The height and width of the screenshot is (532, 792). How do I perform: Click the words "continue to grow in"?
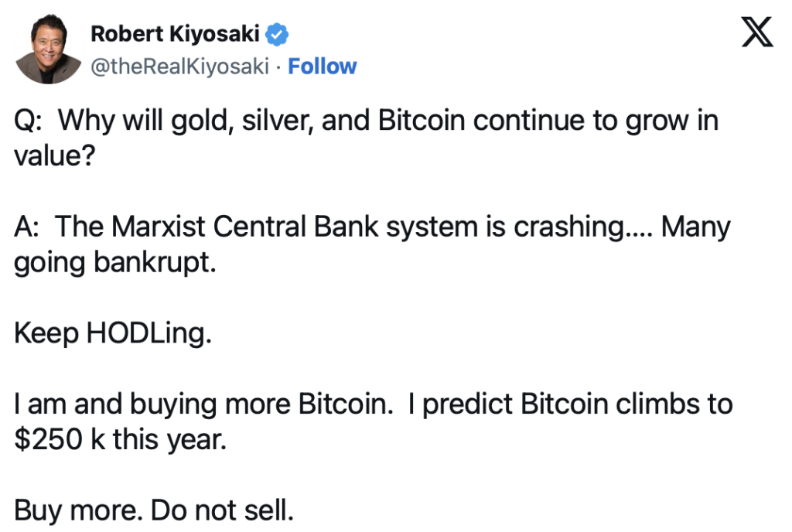point(596,121)
